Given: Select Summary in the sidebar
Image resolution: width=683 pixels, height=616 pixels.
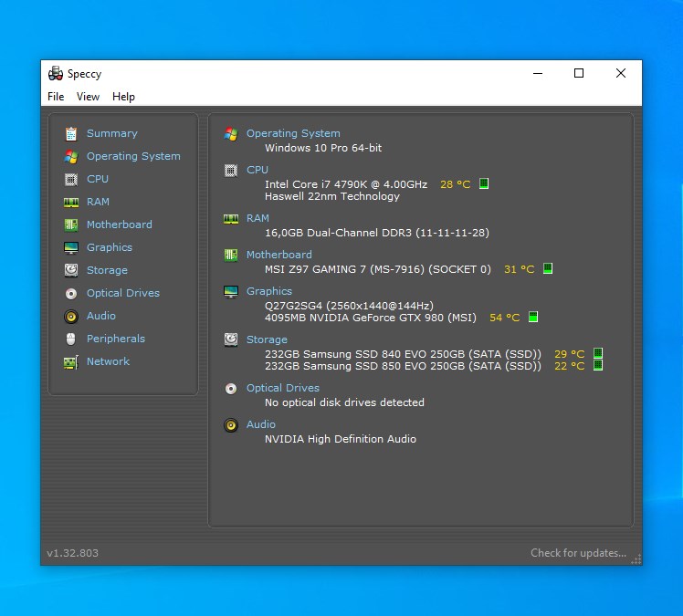Looking at the screenshot, I should coord(112,133).
